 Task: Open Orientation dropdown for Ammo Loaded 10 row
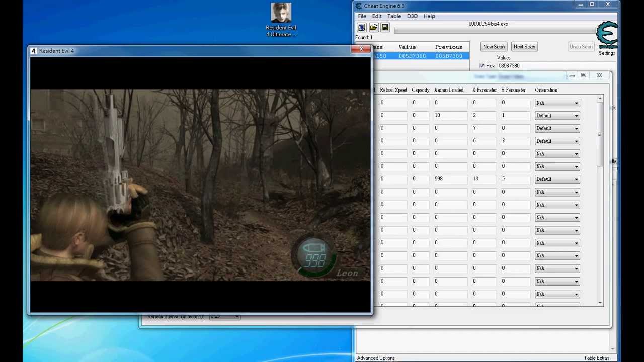(x=557, y=116)
